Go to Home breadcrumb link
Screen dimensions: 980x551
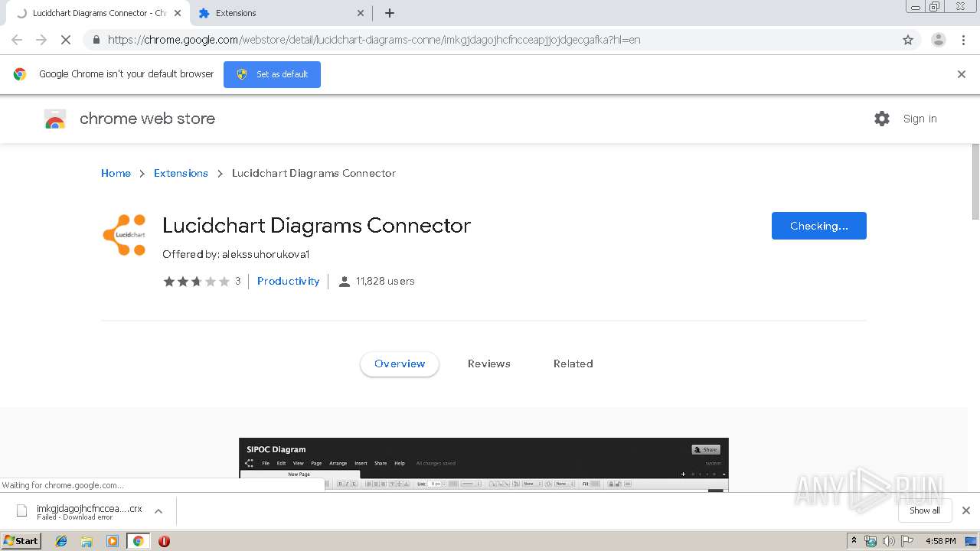click(116, 173)
